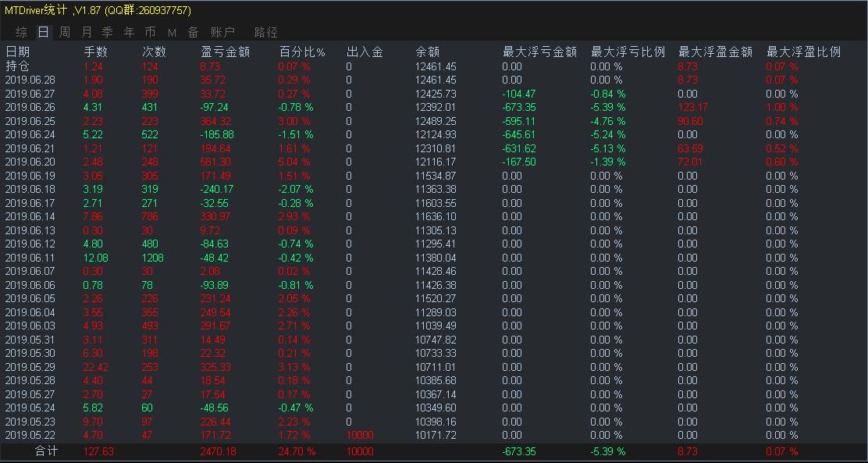The width and height of the screenshot is (868, 463).
Task: Select the 2019.06.14 date row
Action: coord(30,216)
